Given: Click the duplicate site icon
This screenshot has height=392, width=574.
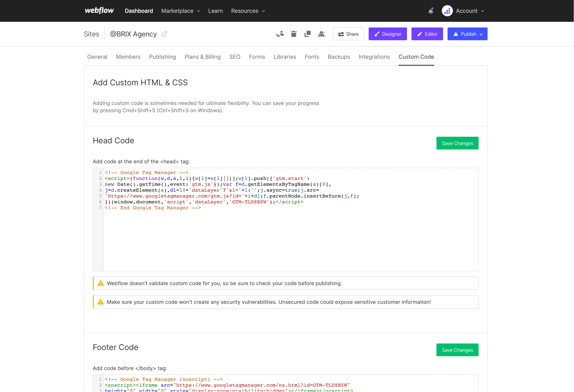Looking at the screenshot, I should (x=308, y=34).
